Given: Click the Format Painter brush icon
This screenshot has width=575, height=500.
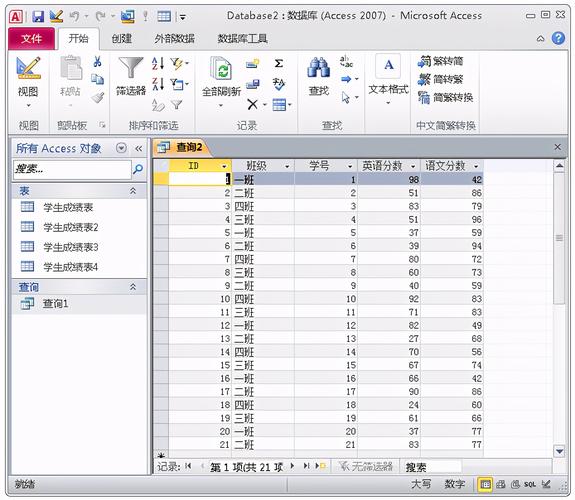Looking at the screenshot, I should pos(97,98).
